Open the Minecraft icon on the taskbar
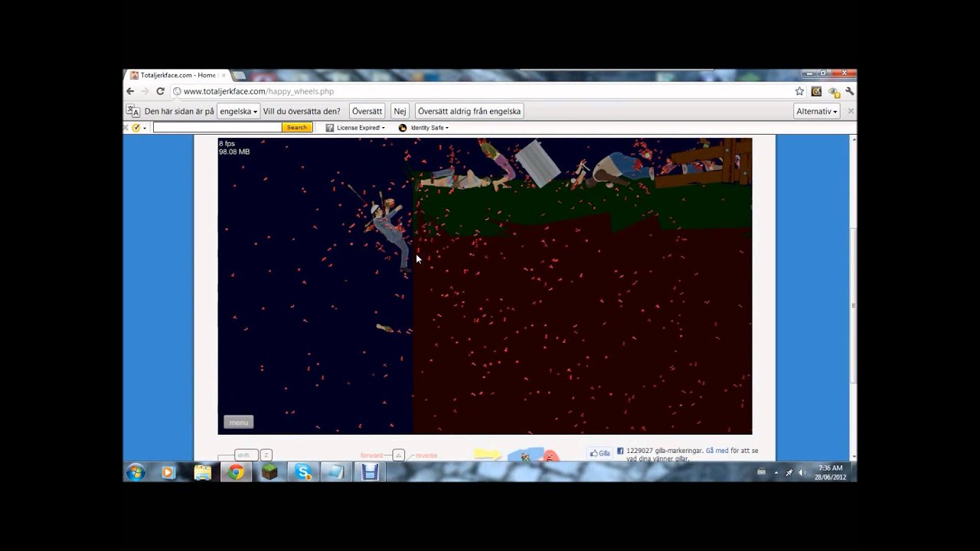The width and height of the screenshot is (980, 551). (x=269, y=472)
